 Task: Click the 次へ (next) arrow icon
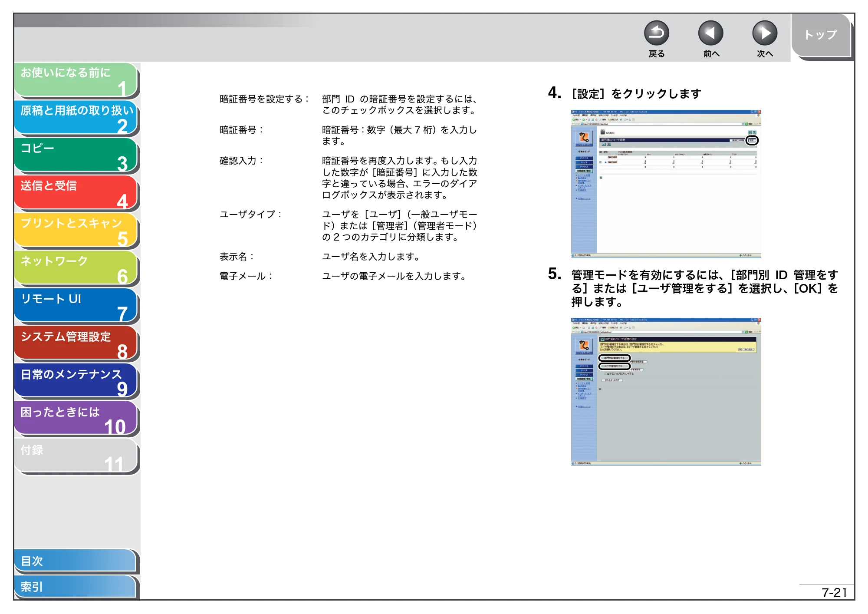pos(764,33)
